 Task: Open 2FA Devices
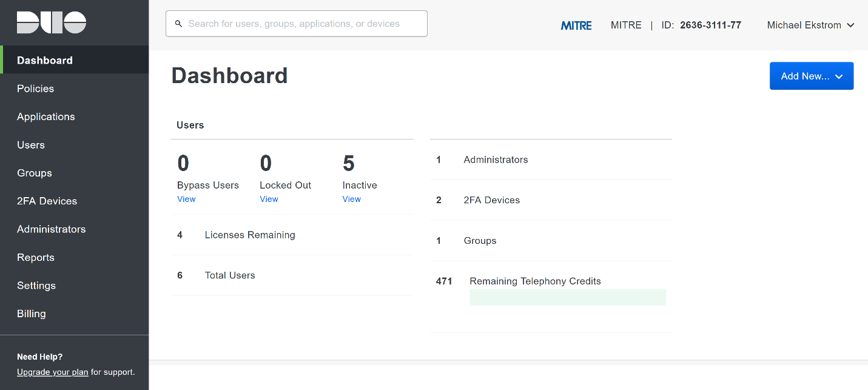click(x=47, y=201)
